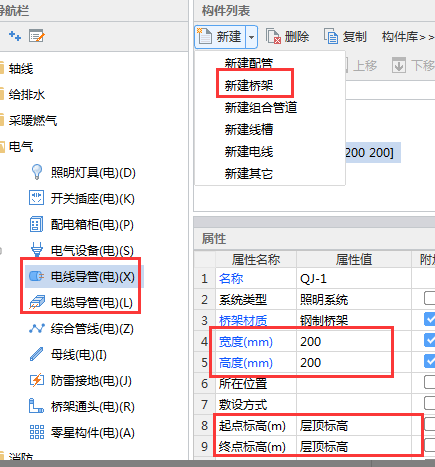Toggle checkbox in 系统类型 row

pyautogui.click(x=430, y=298)
